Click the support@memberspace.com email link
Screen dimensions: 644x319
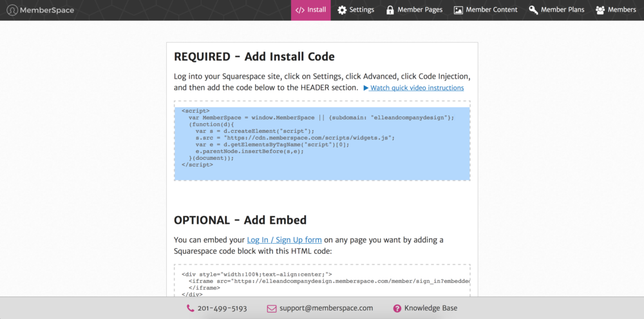pos(326,308)
